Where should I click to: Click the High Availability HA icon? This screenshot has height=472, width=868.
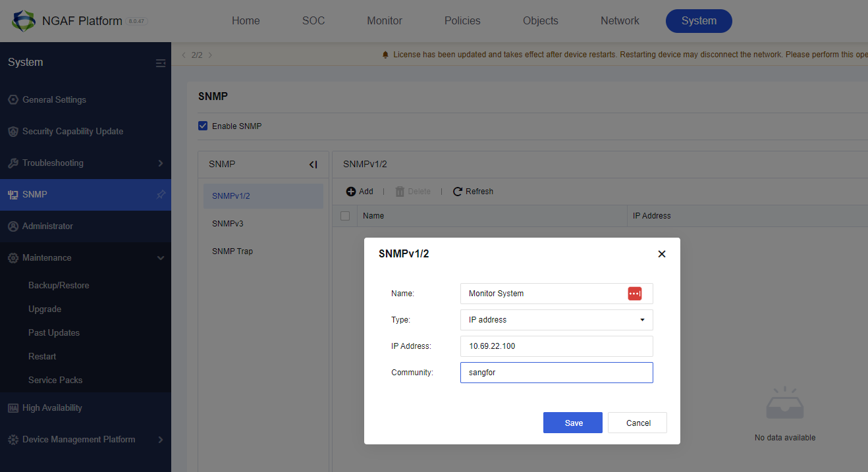click(13, 408)
